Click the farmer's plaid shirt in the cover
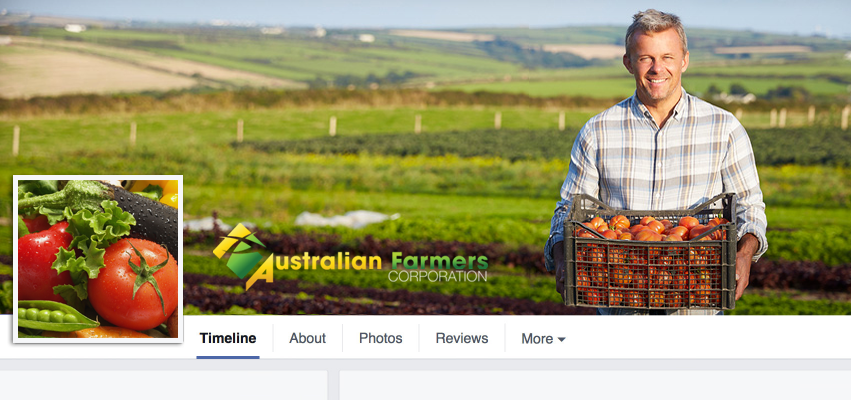 657,157
